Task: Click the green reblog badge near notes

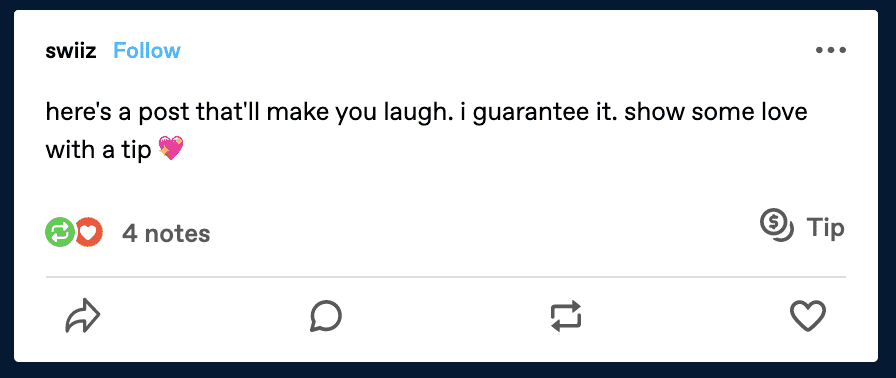Action: (x=59, y=232)
